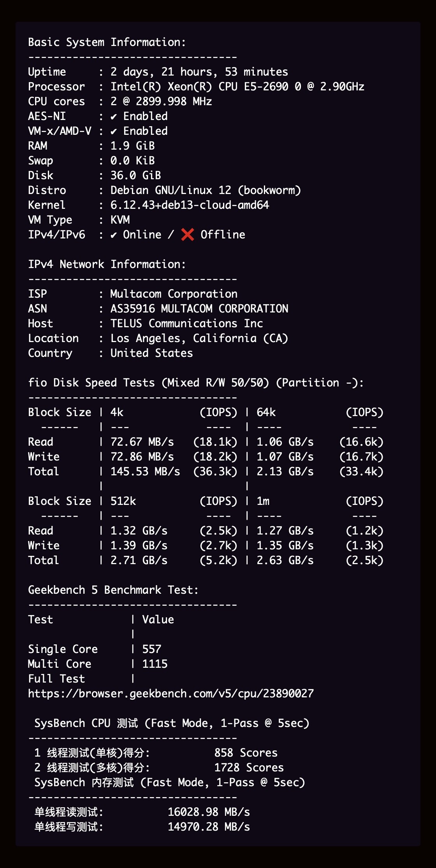The image size is (436, 868).
Task: Select the ISP value 'Multacom Corporation'
Action: [x=174, y=294]
